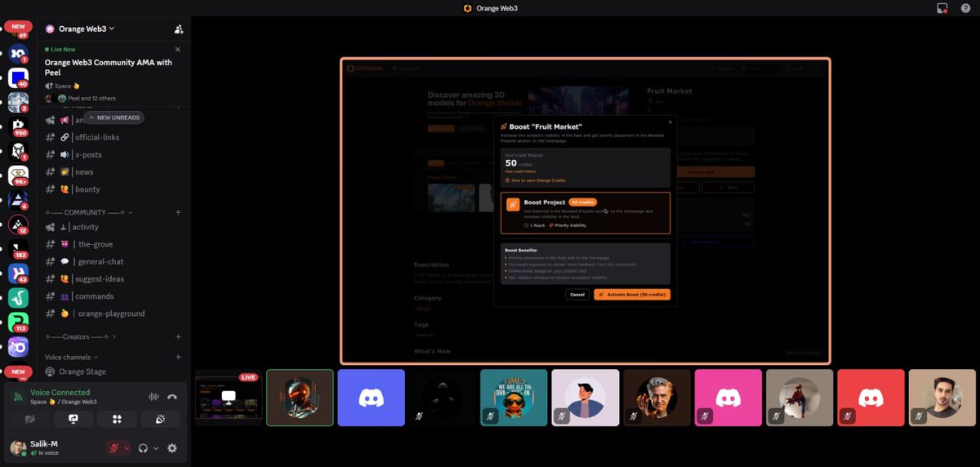The image size is (980, 467).
Task: Close the Boost Fruit Market dialog
Action: (670, 122)
